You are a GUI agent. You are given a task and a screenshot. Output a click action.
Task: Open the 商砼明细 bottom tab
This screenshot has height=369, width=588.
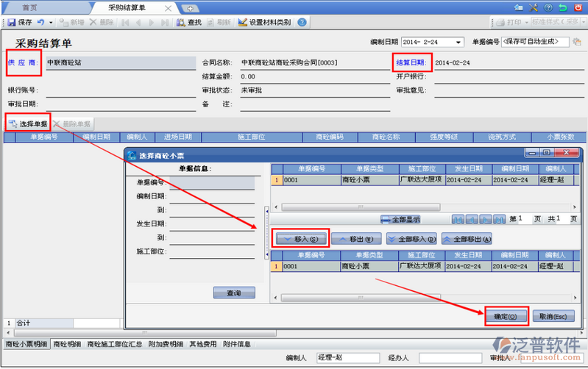coord(67,343)
